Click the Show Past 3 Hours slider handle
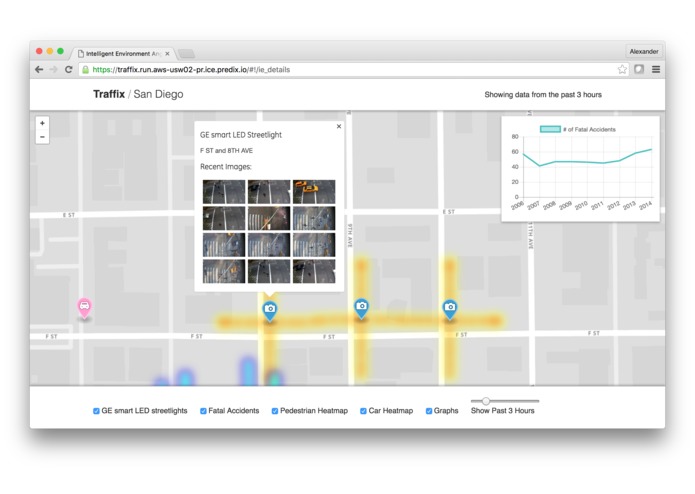 [486, 401]
